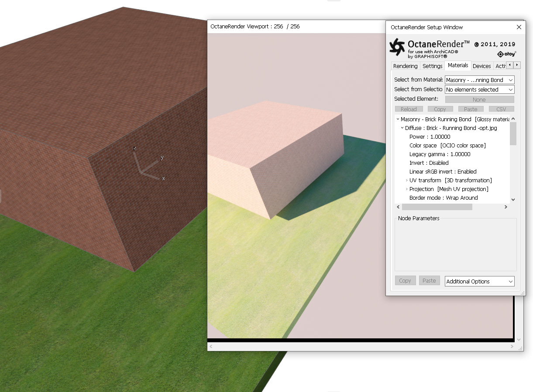Screen dimensions: 533x392
Task: Expand the Projection node
Action: point(406,189)
